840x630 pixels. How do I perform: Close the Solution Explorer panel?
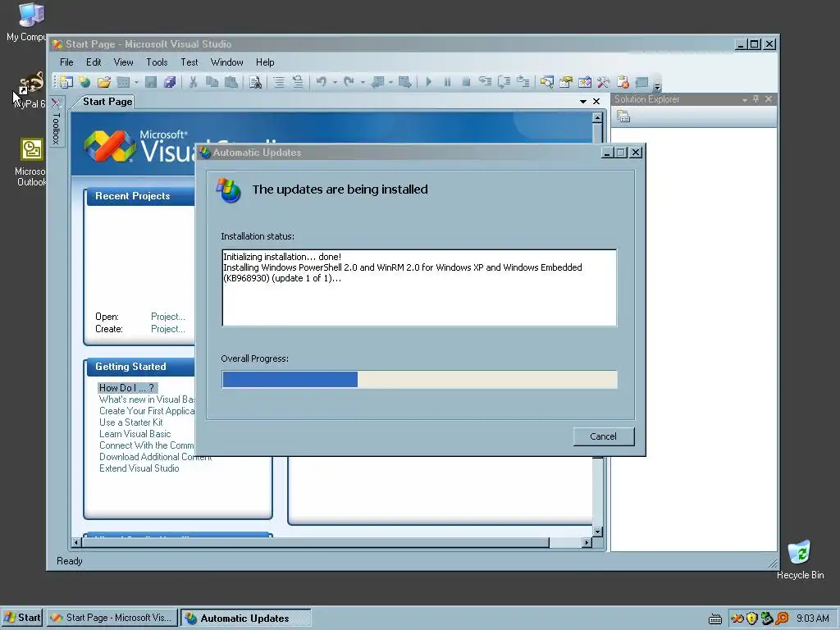(x=769, y=99)
